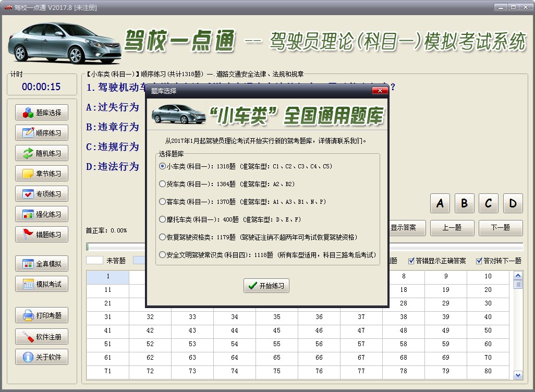Choose answer option D
This screenshot has width=535, height=392.
513,204
